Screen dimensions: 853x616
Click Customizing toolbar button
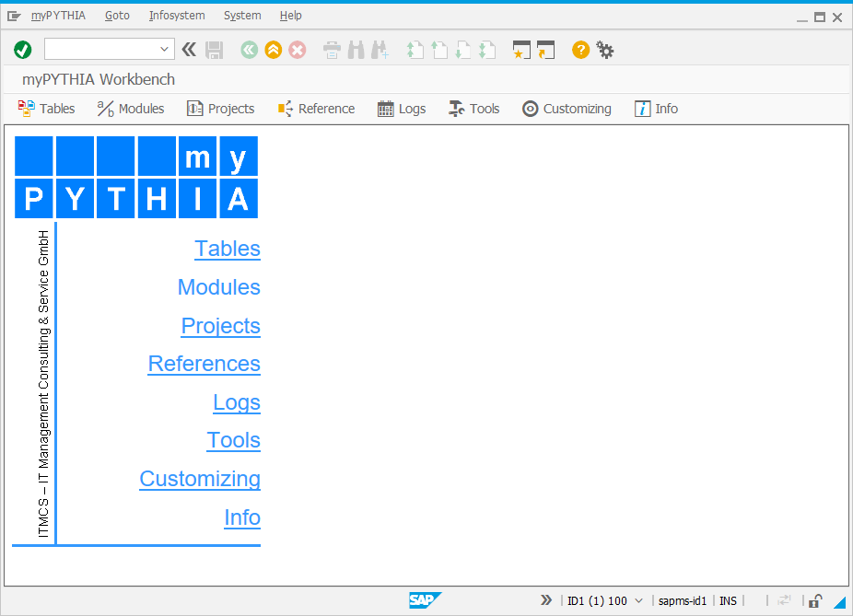567,109
